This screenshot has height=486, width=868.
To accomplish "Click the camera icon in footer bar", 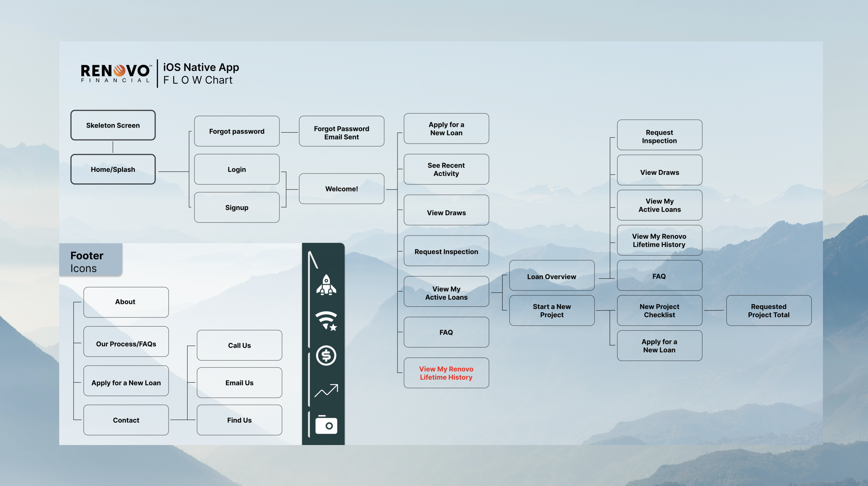I will (x=326, y=425).
